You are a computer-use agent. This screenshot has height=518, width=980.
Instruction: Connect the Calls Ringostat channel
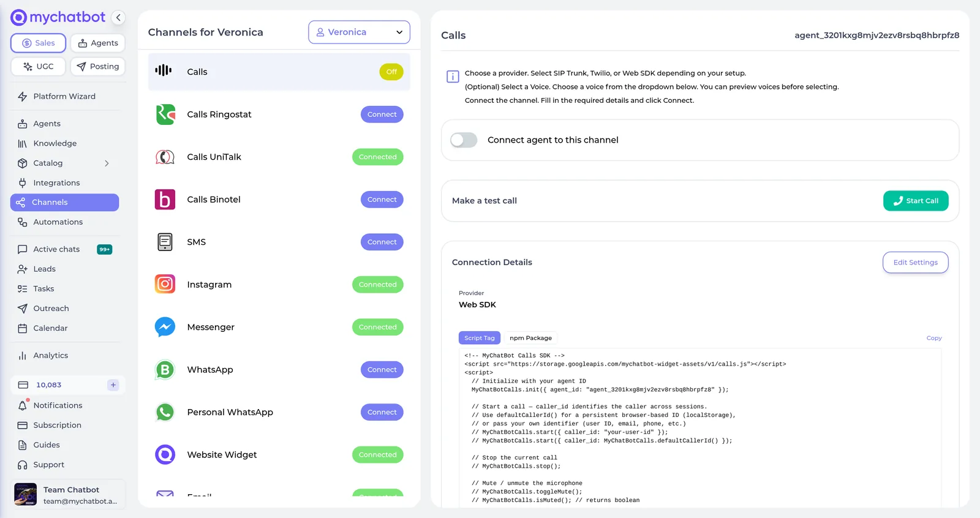click(x=382, y=114)
